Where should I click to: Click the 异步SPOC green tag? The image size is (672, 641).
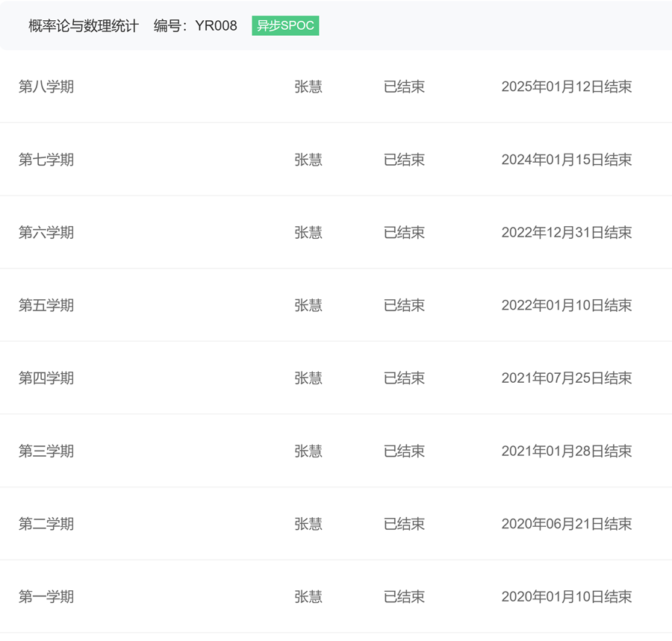(x=285, y=25)
